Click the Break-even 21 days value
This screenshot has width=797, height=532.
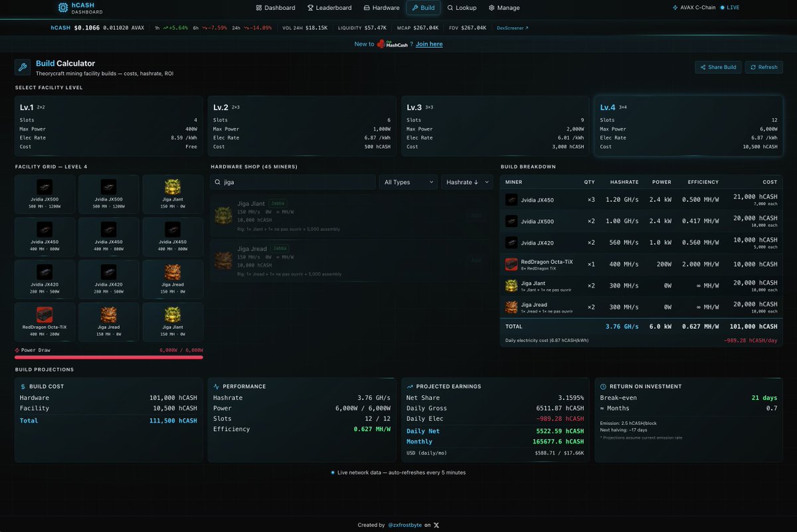click(x=764, y=398)
